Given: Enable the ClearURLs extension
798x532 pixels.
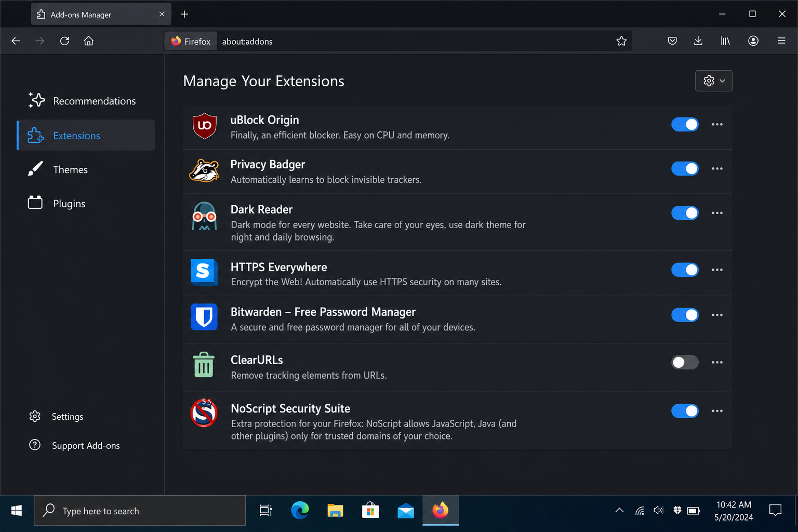Looking at the screenshot, I should pos(685,363).
